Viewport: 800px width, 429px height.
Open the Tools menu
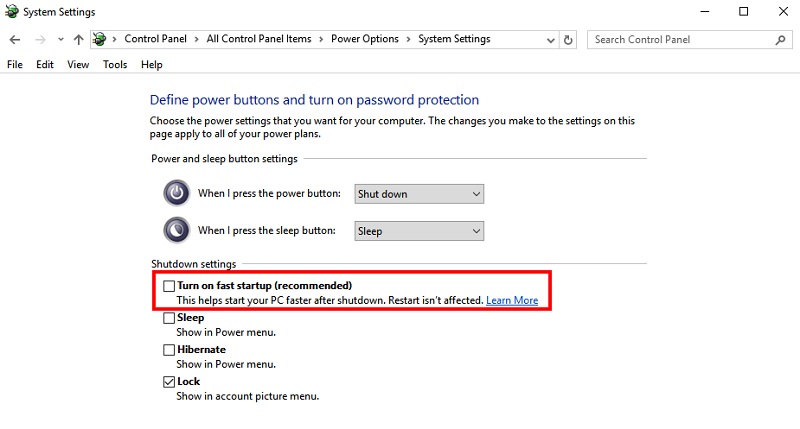coord(115,64)
